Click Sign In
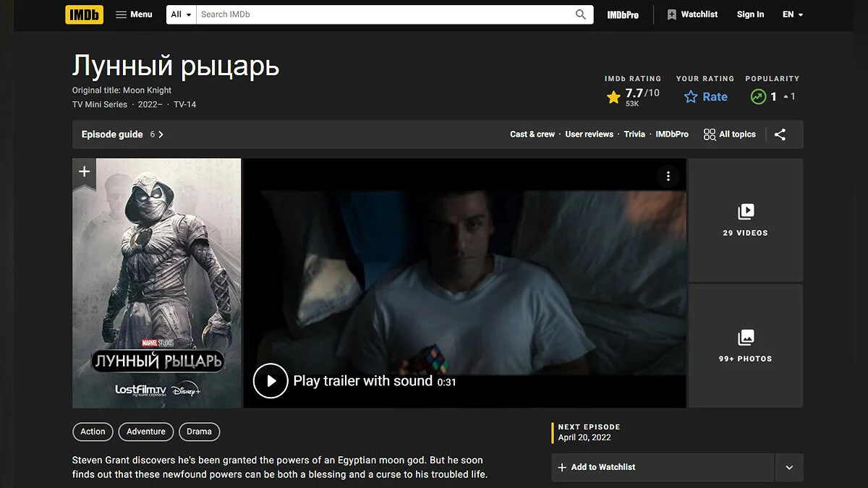 point(750,14)
